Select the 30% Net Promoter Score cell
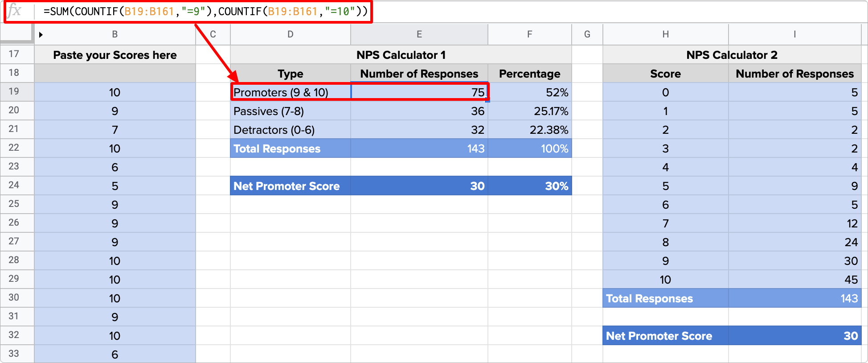This screenshot has height=363, width=868. (529, 186)
